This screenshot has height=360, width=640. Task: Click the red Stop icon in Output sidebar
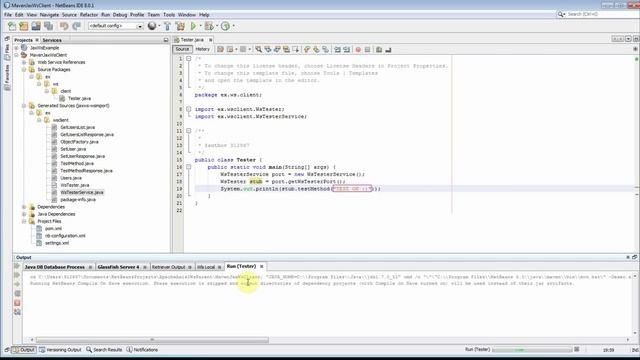[x=17, y=303]
